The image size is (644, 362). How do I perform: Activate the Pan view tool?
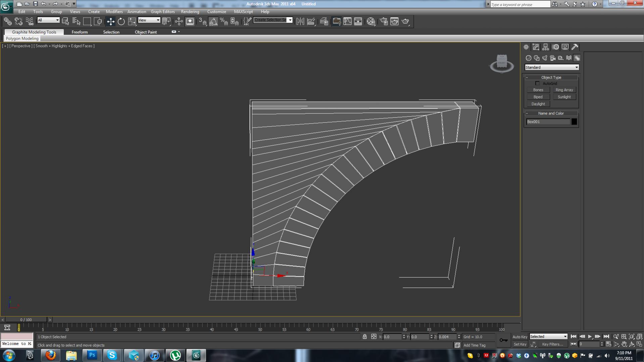click(624, 344)
